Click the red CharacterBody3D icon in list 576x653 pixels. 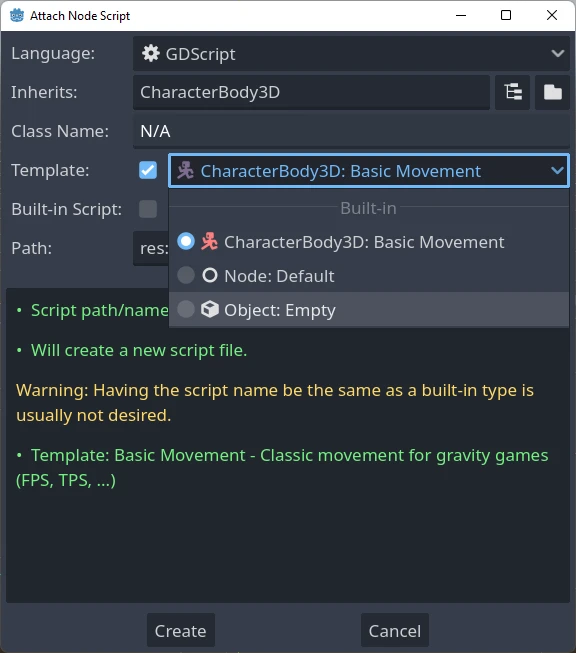coord(209,242)
